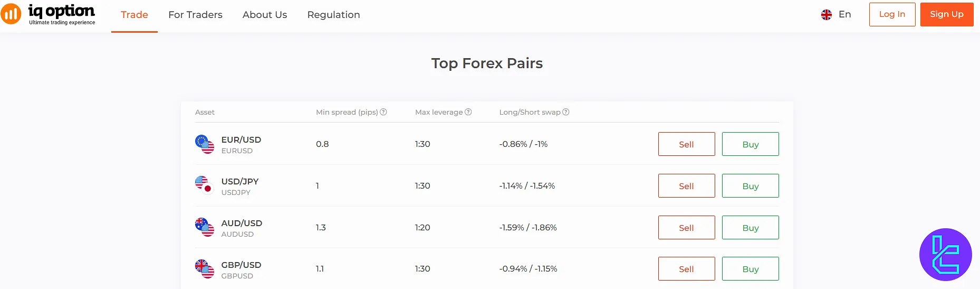
Task: Click the AUD/USD flag icon
Action: point(205,228)
